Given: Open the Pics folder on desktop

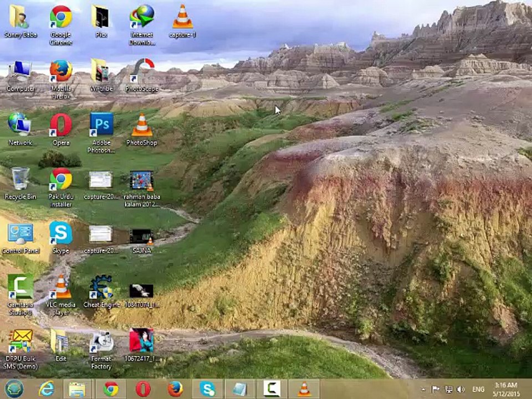Looking at the screenshot, I should pyautogui.click(x=101, y=21).
